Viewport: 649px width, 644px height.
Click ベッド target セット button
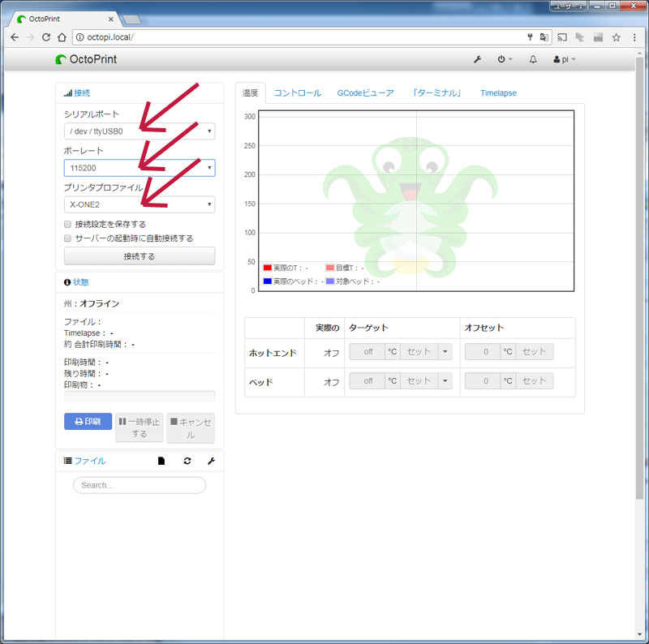[419, 380]
